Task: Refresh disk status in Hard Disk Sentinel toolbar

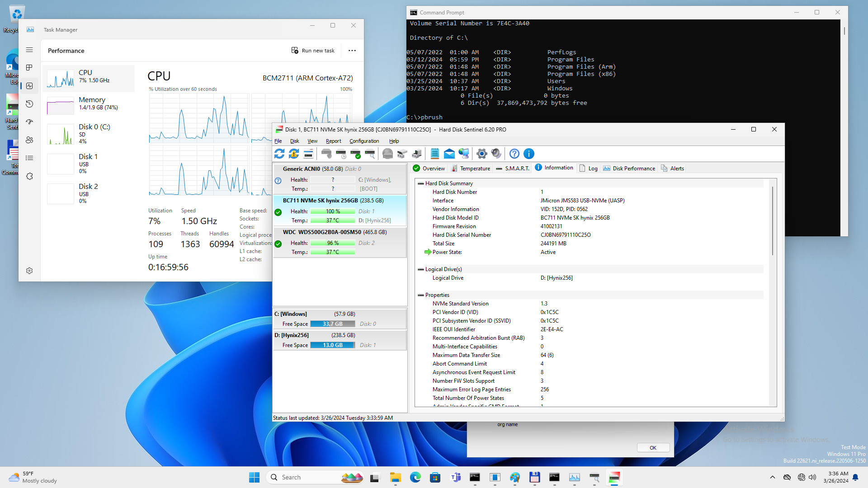Action: click(x=279, y=154)
